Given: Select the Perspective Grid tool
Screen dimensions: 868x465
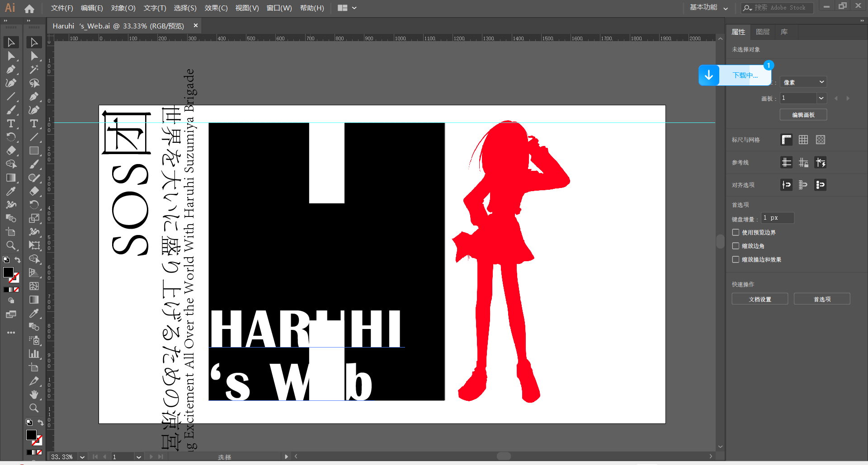Looking at the screenshot, I should 34,272.
